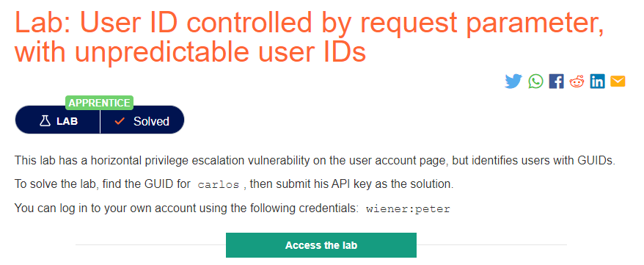Image resolution: width=644 pixels, height=265 pixels.
Task: Share by email with the envelope icon
Action: (x=618, y=81)
